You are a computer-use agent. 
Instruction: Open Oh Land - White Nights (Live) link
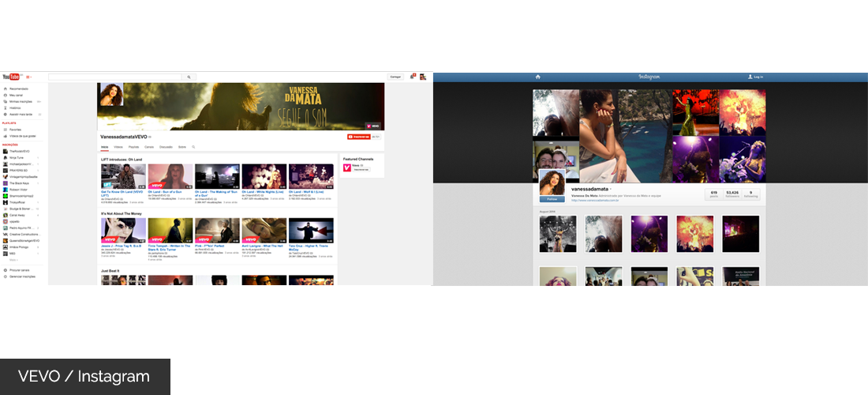tap(264, 192)
